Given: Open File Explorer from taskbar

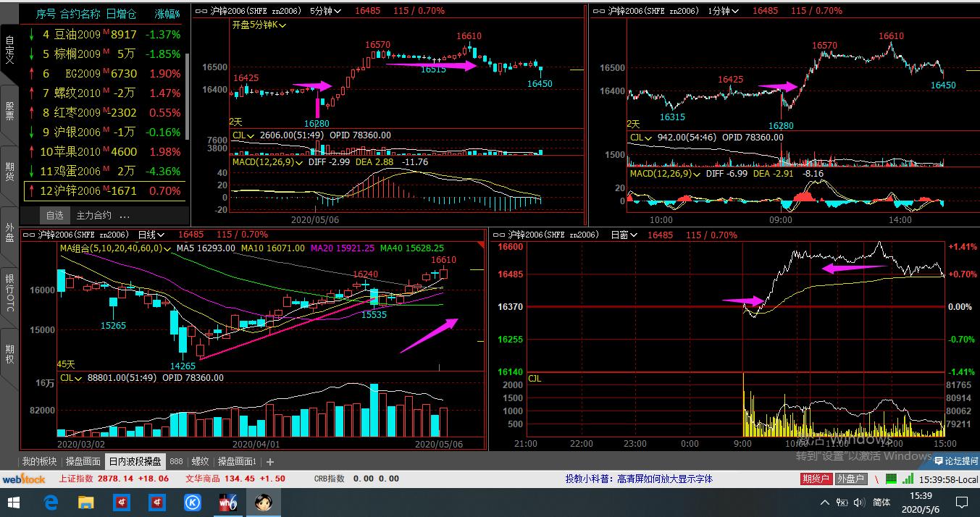Looking at the screenshot, I should tap(86, 502).
